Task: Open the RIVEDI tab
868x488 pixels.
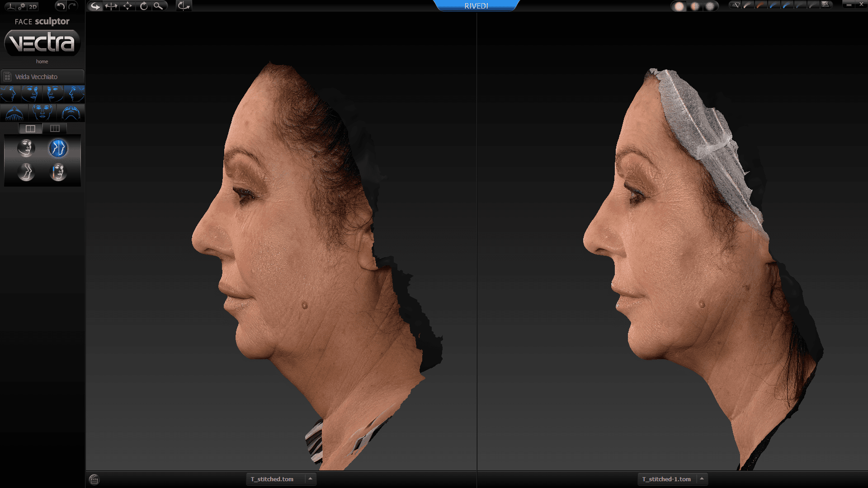Action: coord(476,5)
